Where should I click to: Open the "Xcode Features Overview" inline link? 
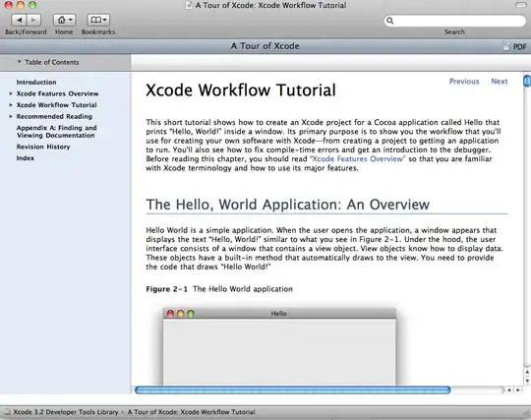click(x=357, y=159)
